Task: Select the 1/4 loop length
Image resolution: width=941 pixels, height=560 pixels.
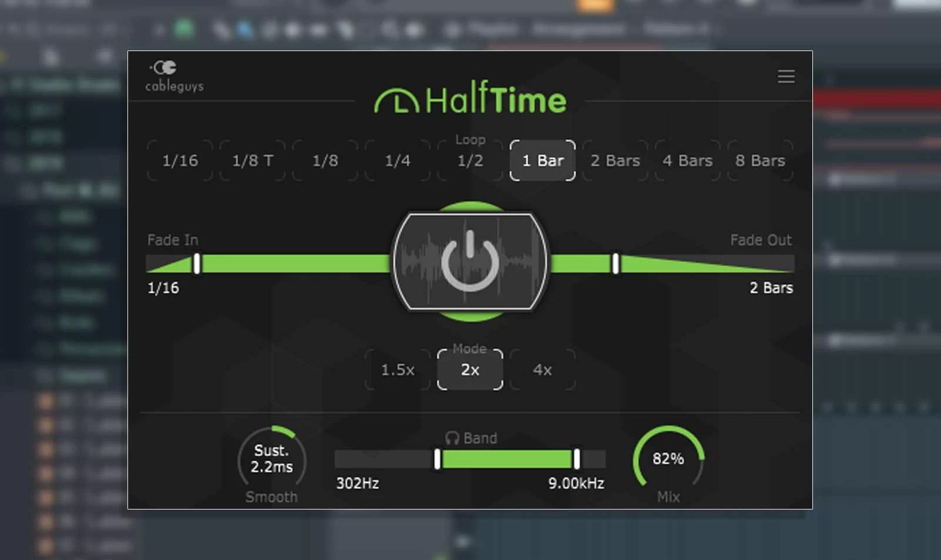Action: [x=397, y=160]
